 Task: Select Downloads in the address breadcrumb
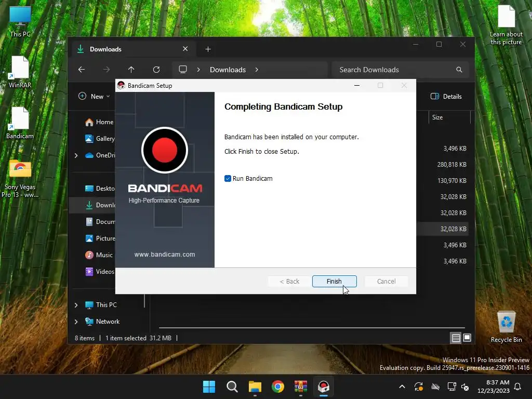click(x=228, y=70)
